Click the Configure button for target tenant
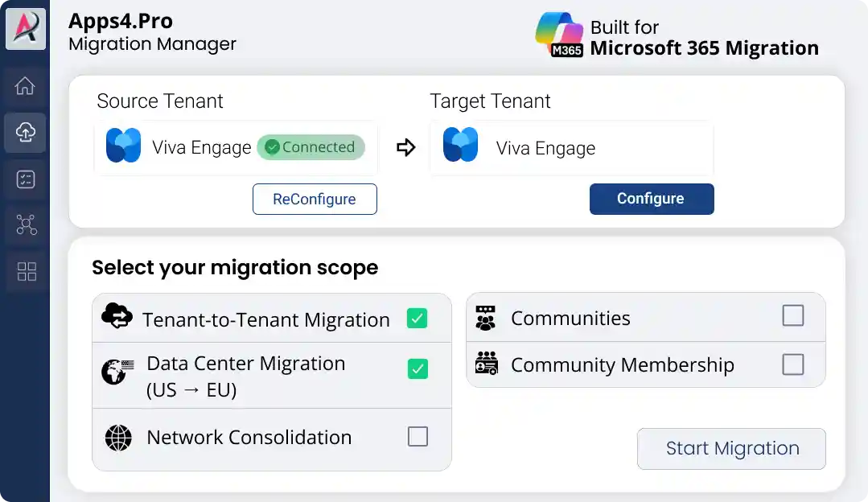The image size is (868, 502). click(x=652, y=199)
